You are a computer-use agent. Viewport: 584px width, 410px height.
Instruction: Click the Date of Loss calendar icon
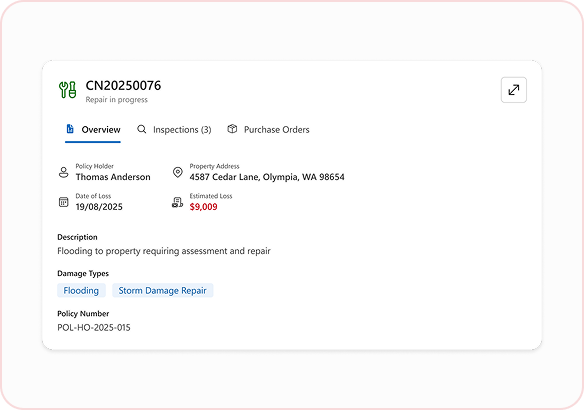point(64,202)
